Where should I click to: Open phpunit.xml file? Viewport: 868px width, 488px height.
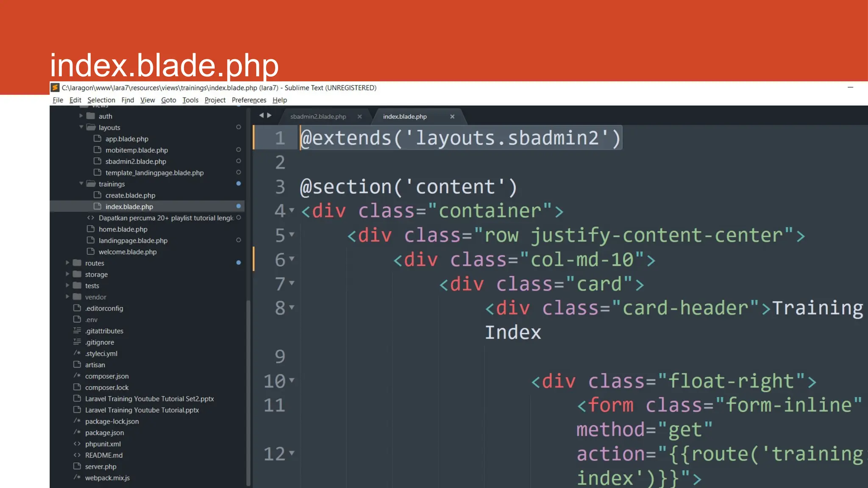tap(103, 444)
